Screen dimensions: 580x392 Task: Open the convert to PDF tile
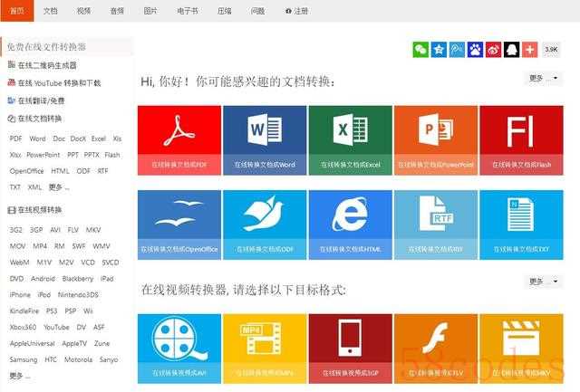click(x=179, y=140)
